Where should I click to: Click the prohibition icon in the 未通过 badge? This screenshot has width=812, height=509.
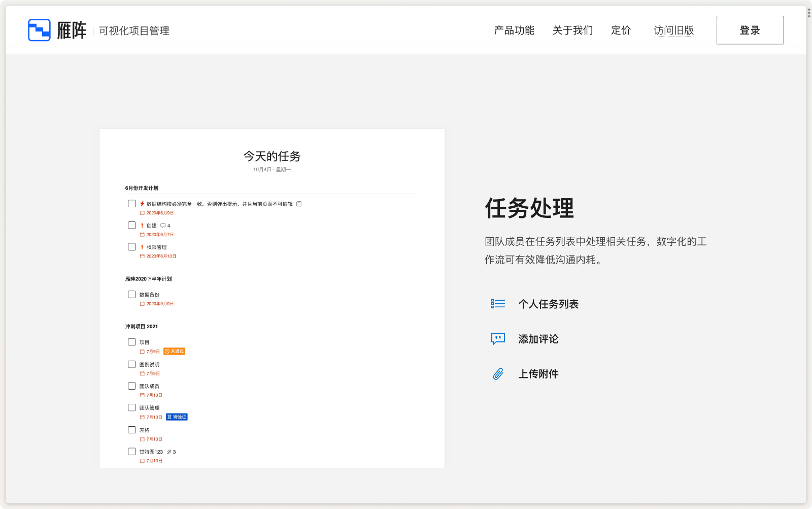pos(167,351)
